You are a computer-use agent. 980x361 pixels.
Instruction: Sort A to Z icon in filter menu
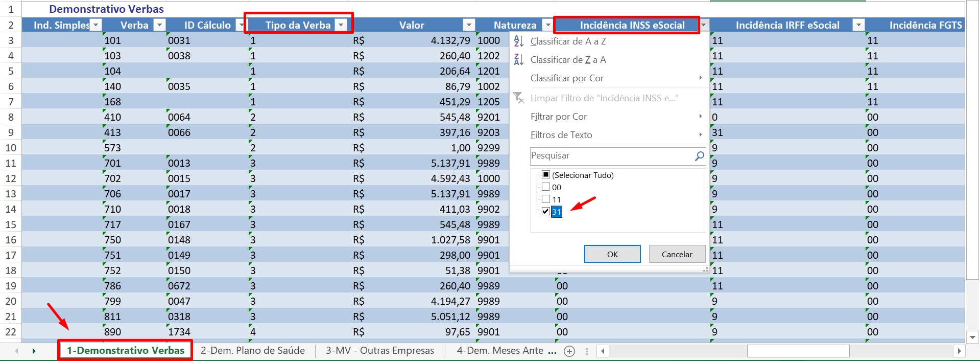[518, 41]
